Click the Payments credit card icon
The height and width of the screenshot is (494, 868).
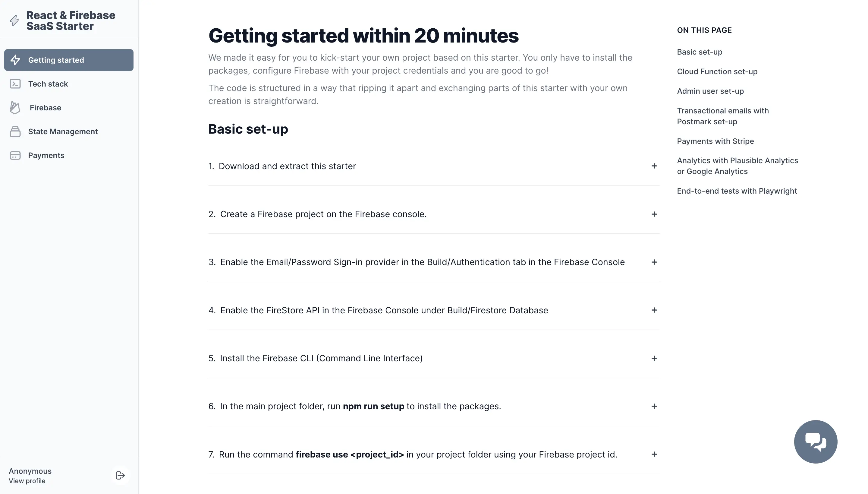pyautogui.click(x=15, y=155)
